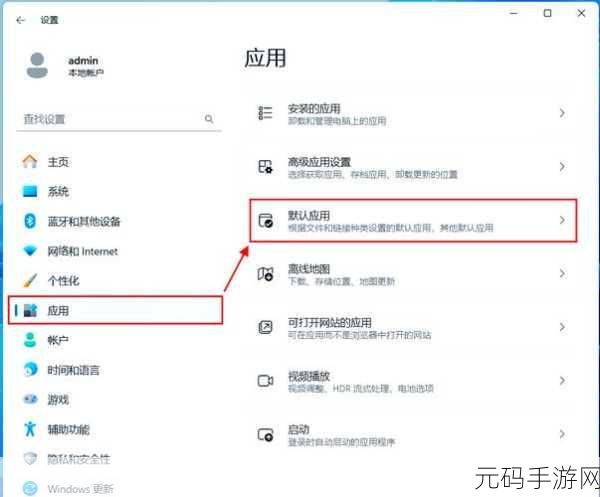Viewport: 600px width, 497px height.
Task: Click the back arrow in Settings
Action: 20,20
